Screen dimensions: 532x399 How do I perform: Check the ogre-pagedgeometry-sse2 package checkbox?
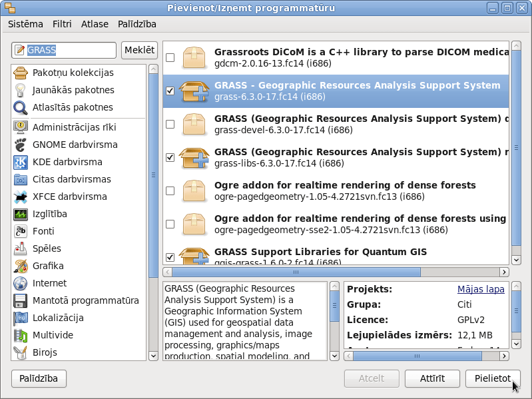coord(170,224)
